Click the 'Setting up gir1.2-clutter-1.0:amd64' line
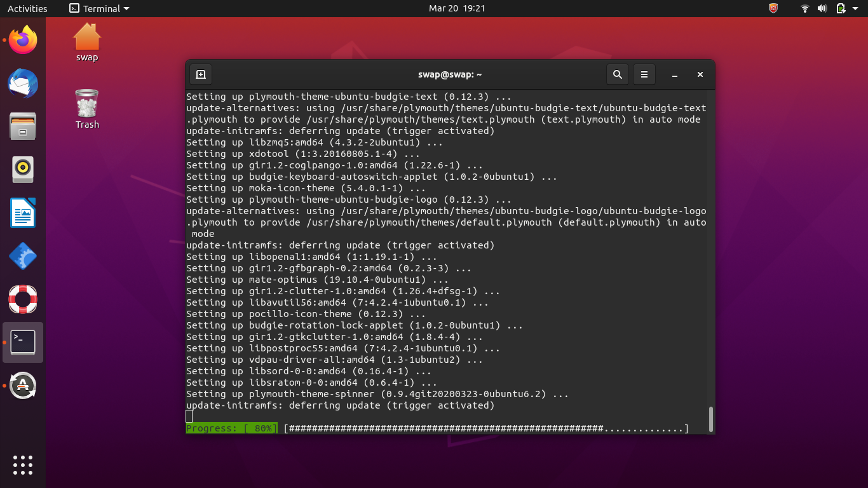 343,291
